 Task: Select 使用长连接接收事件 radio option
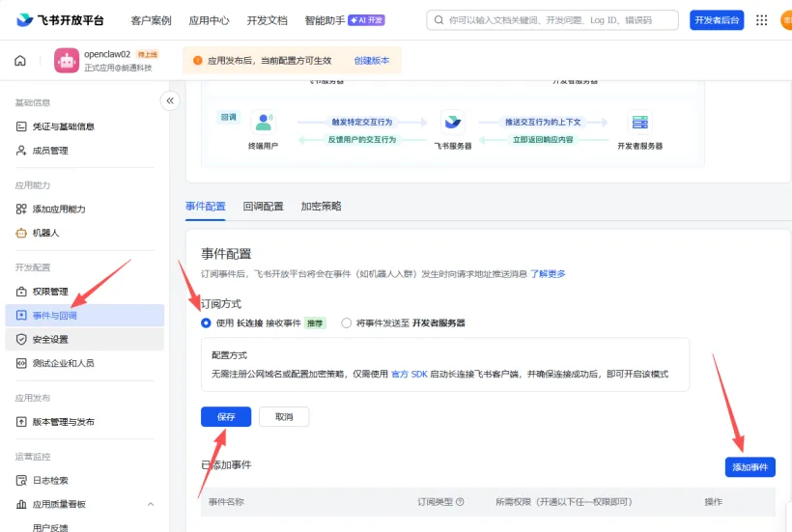[x=206, y=323]
